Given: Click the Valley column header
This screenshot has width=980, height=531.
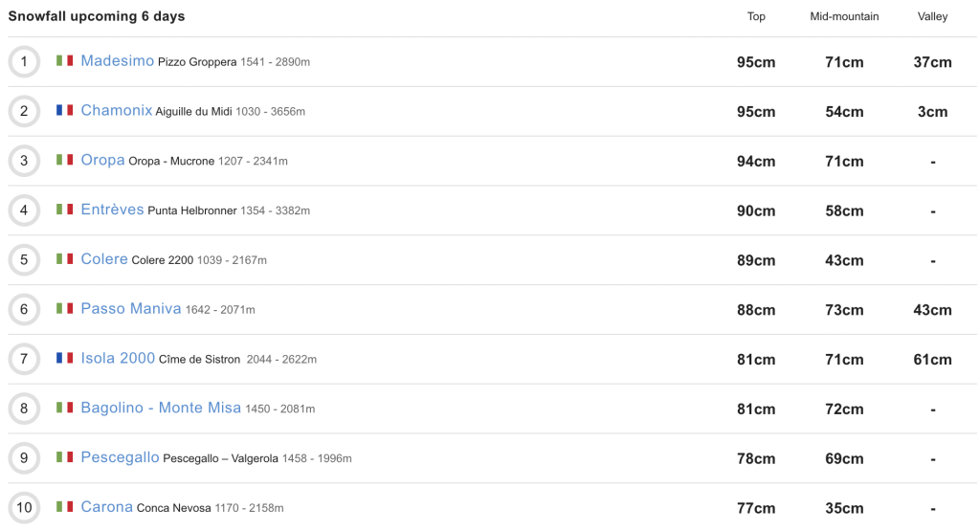Looking at the screenshot, I should [x=932, y=16].
